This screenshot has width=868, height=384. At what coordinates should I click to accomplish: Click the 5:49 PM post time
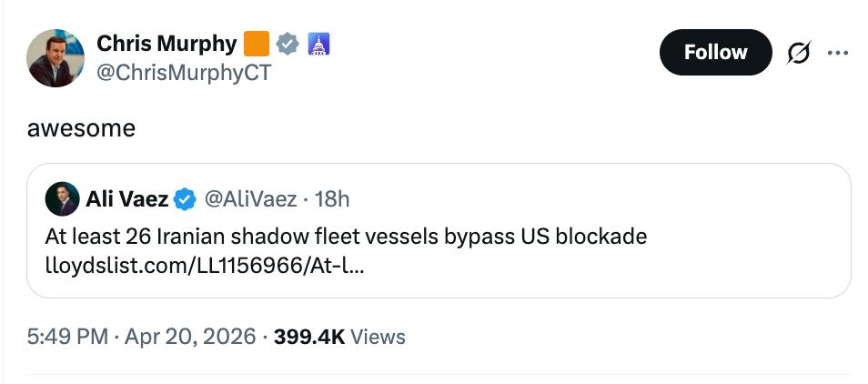(69, 337)
